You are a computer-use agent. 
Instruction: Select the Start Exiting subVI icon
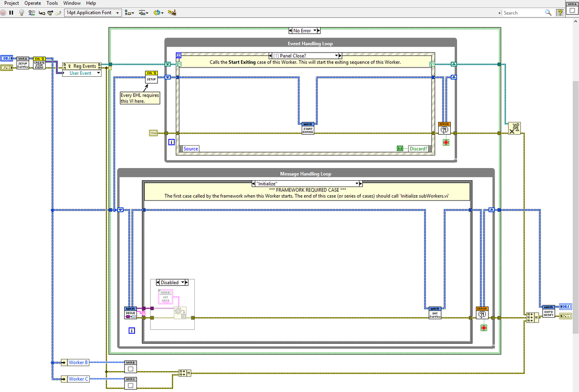[x=307, y=128]
